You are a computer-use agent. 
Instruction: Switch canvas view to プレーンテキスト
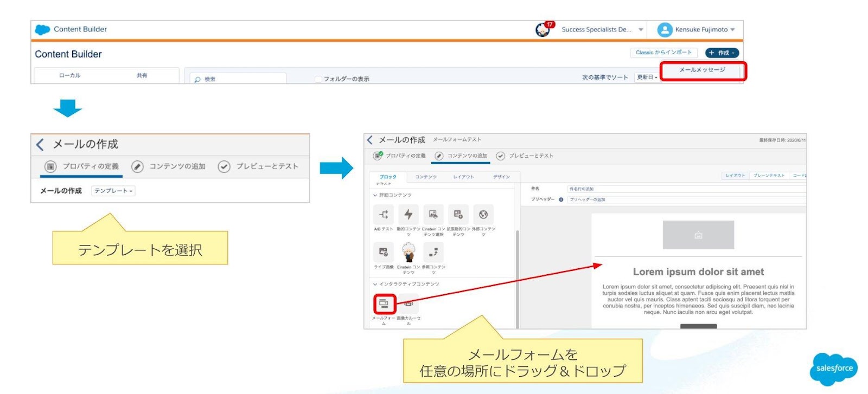coord(769,176)
